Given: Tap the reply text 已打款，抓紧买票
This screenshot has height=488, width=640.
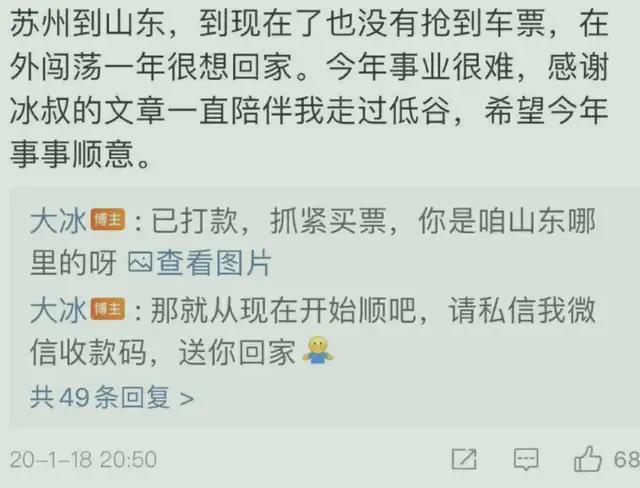Looking at the screenshot, I should [x=269, y=221].
